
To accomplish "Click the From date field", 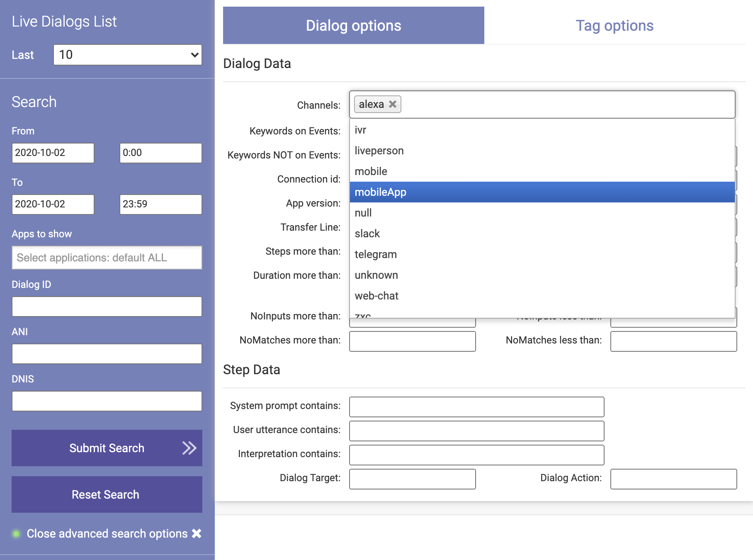I will (x=53, y=153).
